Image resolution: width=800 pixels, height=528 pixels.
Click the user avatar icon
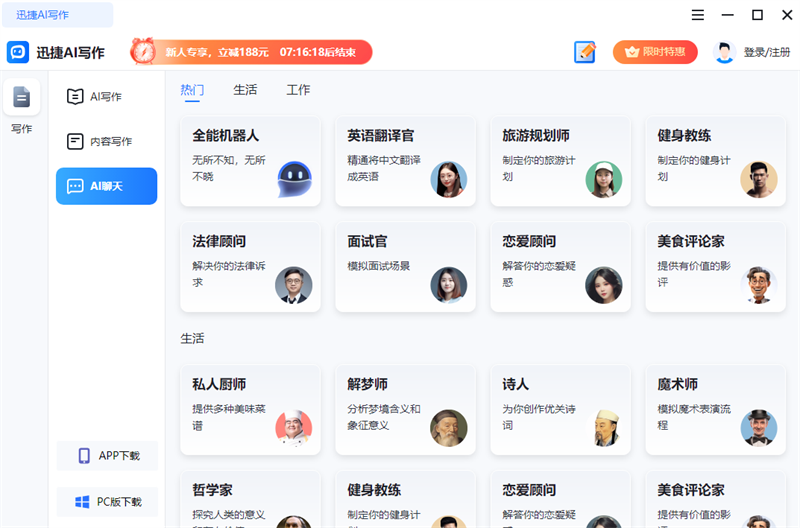point(723,52)
